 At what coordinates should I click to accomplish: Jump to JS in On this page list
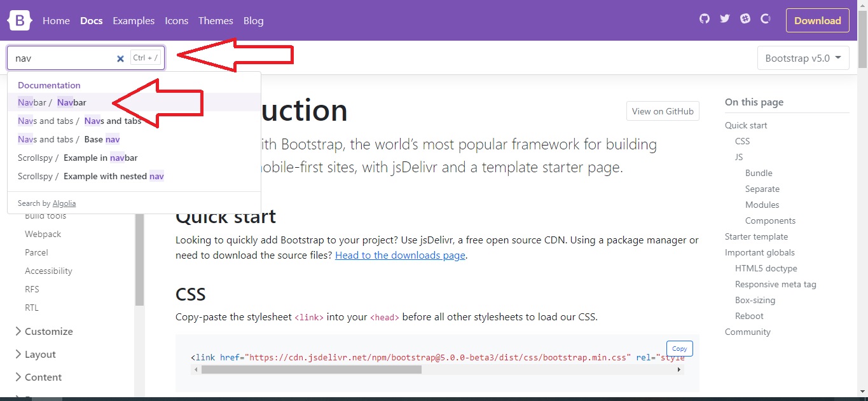tap(739, 157)
